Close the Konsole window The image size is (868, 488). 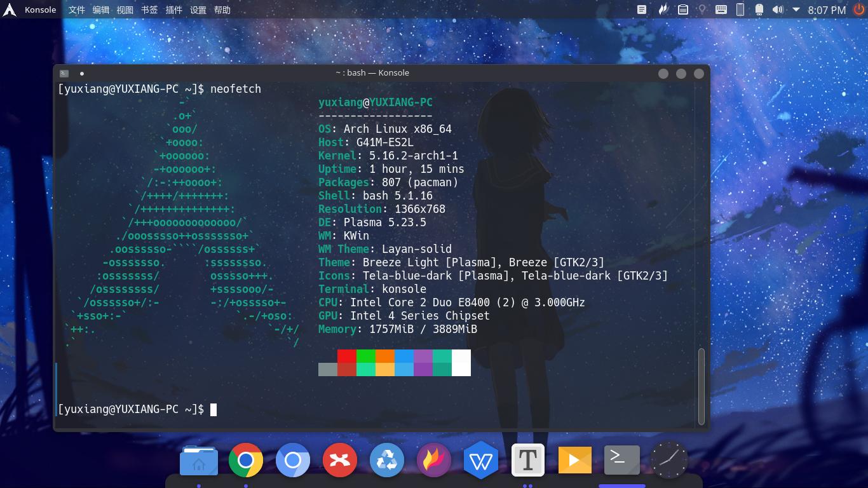tap(699, 73)
